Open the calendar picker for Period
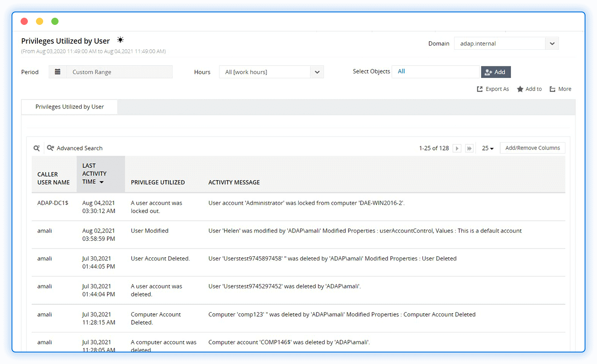Viewport: 597px width, 364px height. [58, 71]
